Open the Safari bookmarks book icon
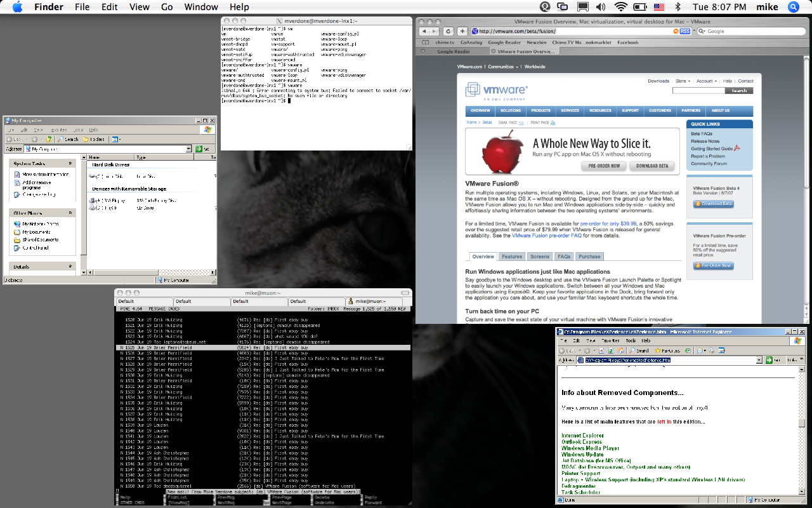The image size is (812, 508). (424, 43)
